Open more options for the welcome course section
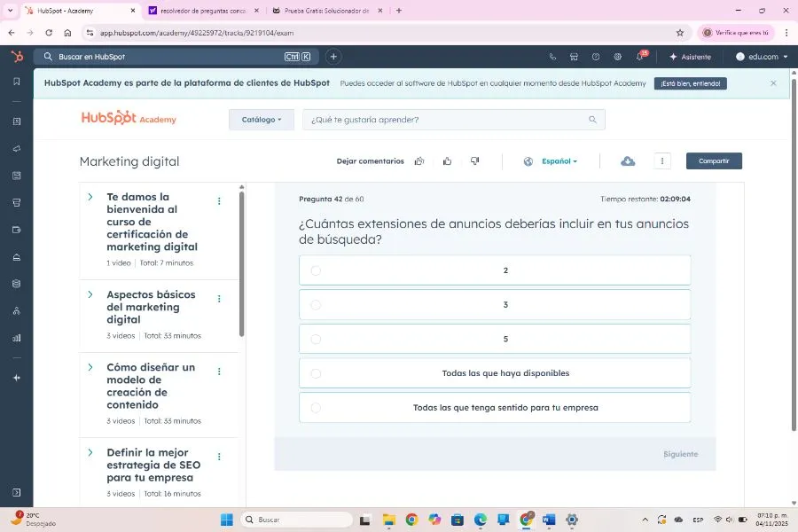This screenshot has height=532, width=798. click(219, 201)
